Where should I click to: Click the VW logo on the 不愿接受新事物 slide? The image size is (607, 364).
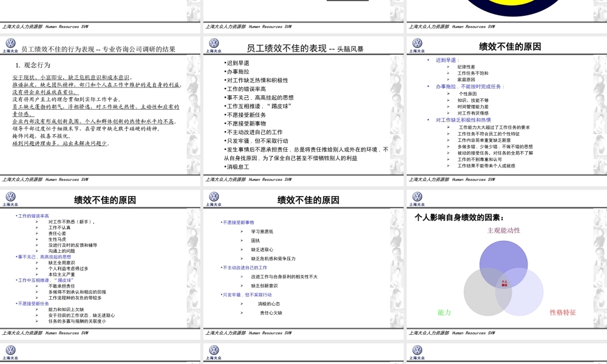[x=214, y=197]
